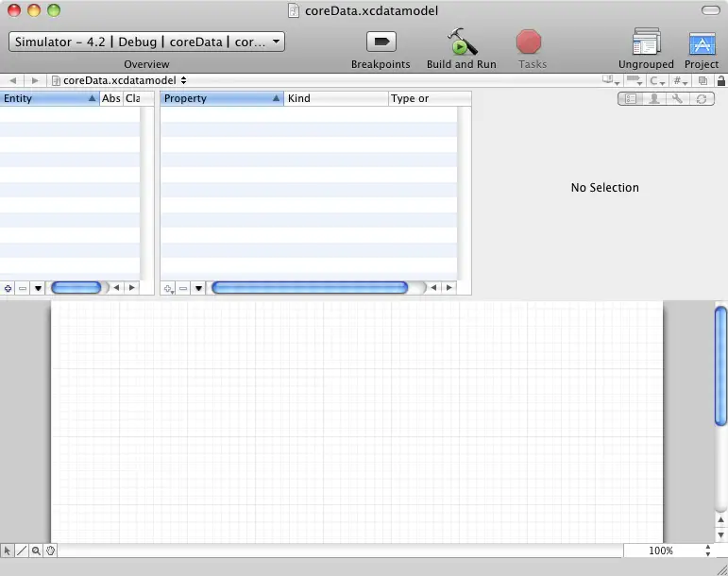
Task: Select the Configurations wrench inspector tab
Action: [x=678, y=99]
